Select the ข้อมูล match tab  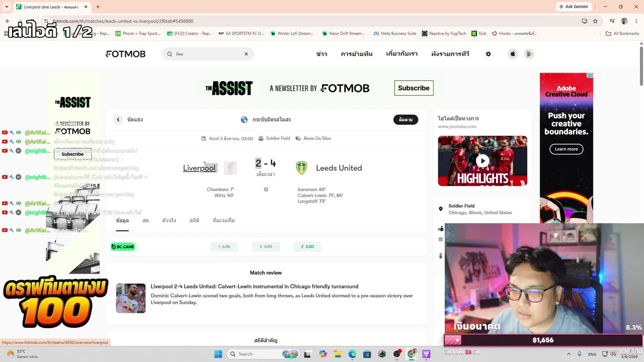click(122, 221)
